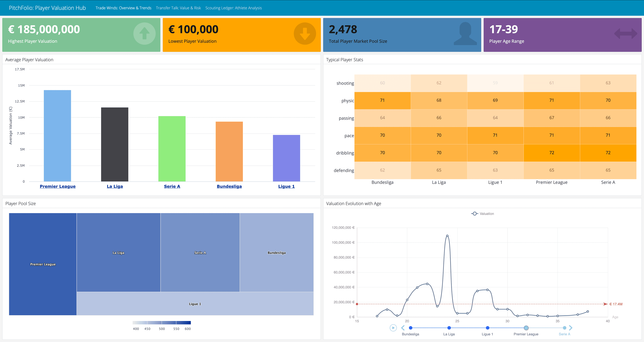The height and width of the screenshot is (342, 644).
Task: Click the La Liga link below the valuation bars
Action: click(x=115, y=186)
